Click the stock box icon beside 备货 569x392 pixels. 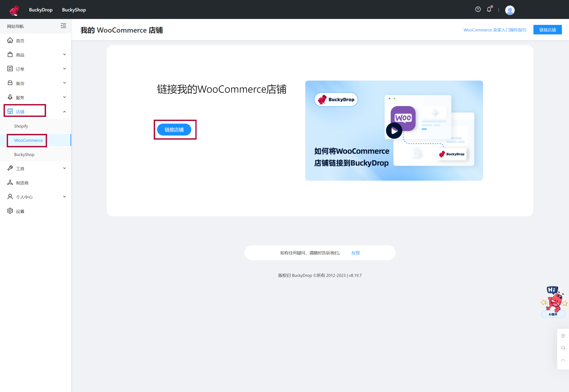point(10,83)
